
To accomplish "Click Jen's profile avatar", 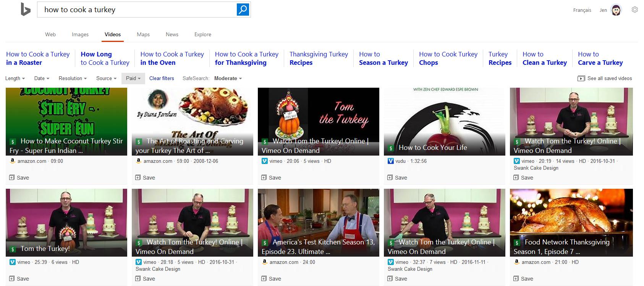I will tap(616, 10).
